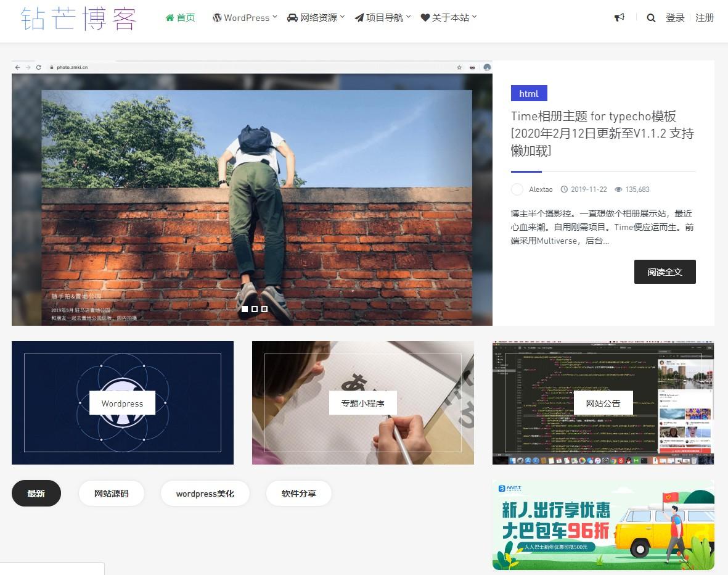Image resolution: width=728 pixels, height=575 pixels.
Task: Click the blue html category tag
Action: [529, 94]
